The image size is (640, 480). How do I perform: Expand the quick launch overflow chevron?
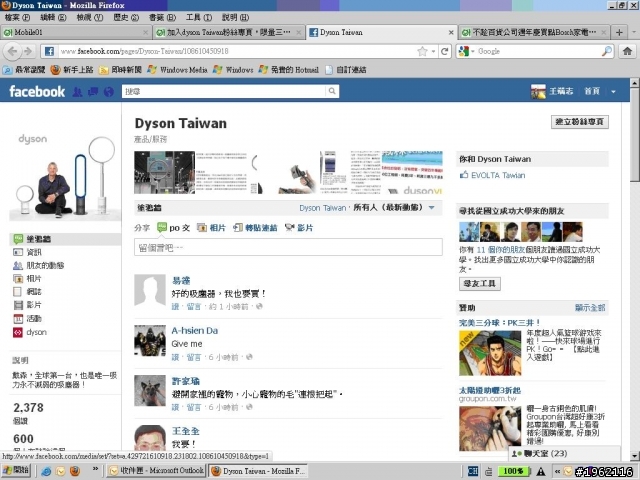[x=96, y=469]
